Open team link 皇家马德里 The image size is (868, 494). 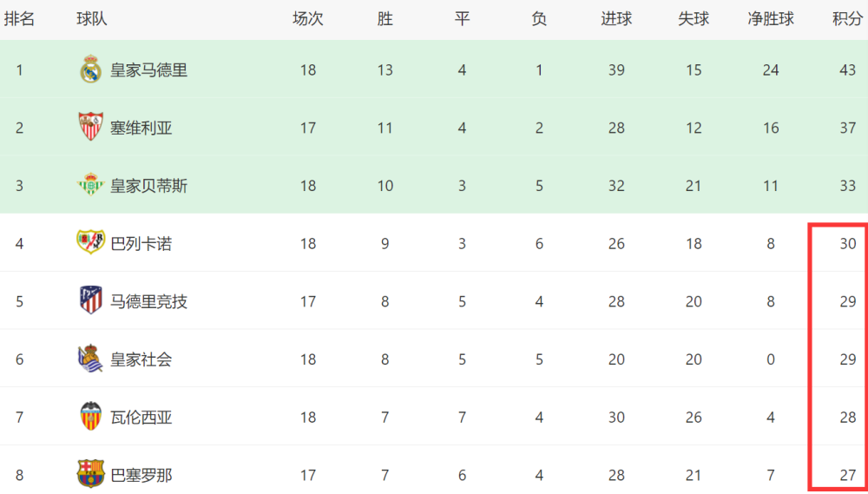click(x=149, y=71)
